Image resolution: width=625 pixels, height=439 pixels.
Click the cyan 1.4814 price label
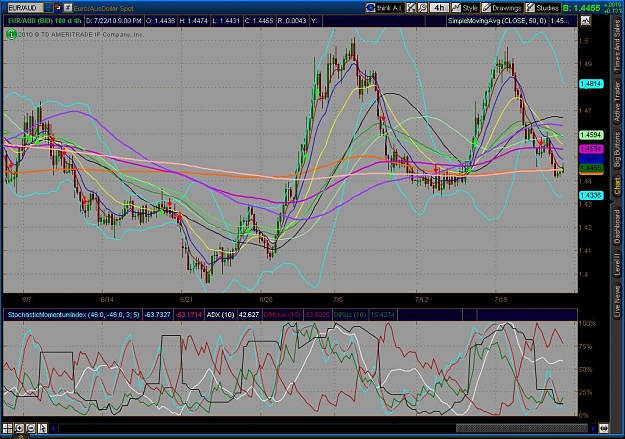click(x=591, y=84)
